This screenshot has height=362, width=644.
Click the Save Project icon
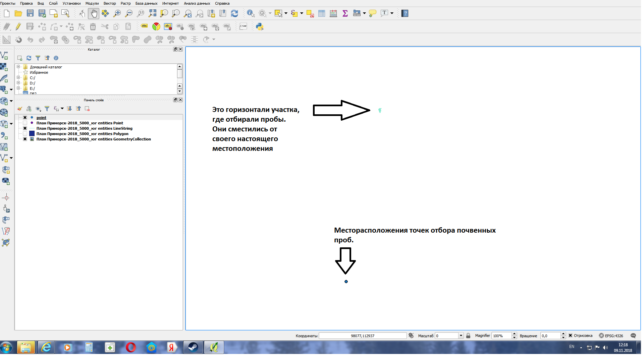pyautogui.click(x=30, y=13)
